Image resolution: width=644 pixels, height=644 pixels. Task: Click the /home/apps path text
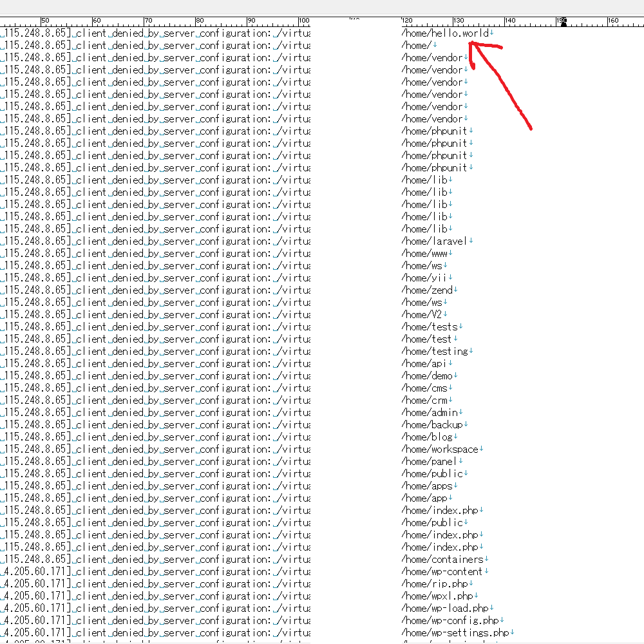point(427,486)
